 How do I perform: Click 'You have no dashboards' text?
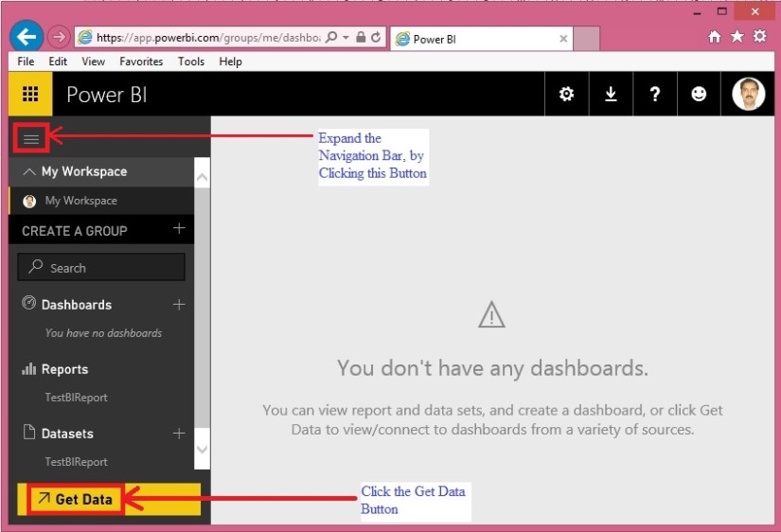pos(103,333)
